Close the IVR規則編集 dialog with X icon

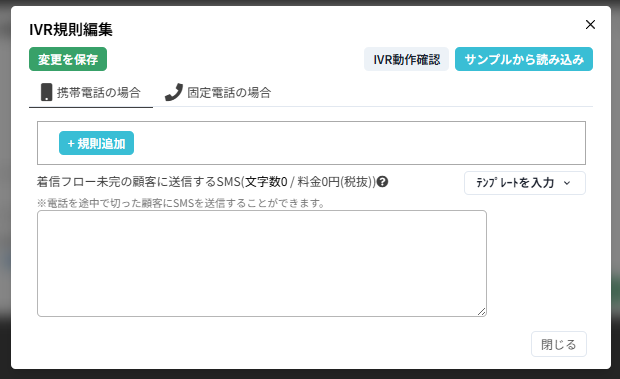click(590, 25)
